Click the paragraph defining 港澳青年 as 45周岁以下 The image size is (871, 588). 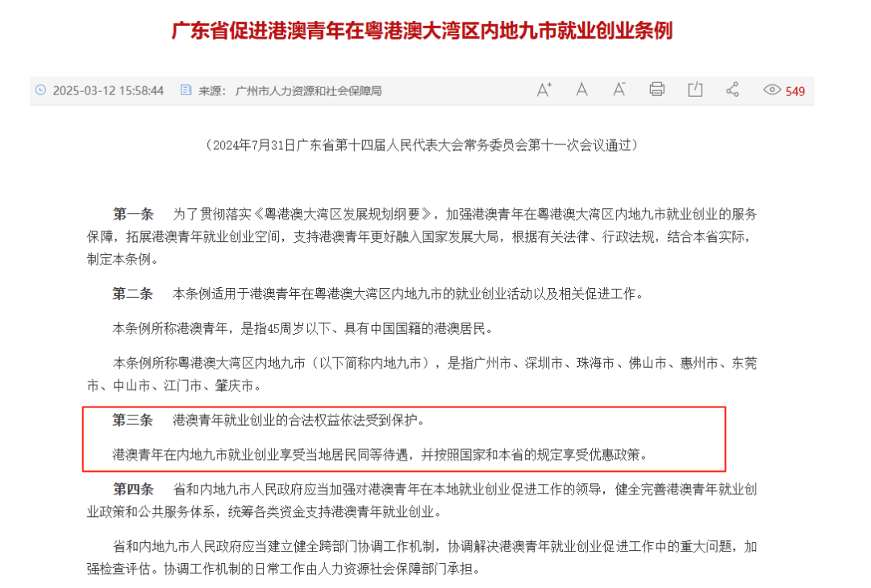pyautogui.click(x=302, y=328)
